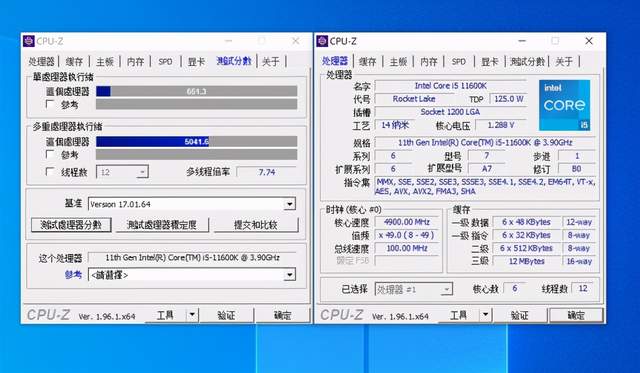Click multi-thread reference empty gray bar
640x373 pixels.
click(196, 154)
